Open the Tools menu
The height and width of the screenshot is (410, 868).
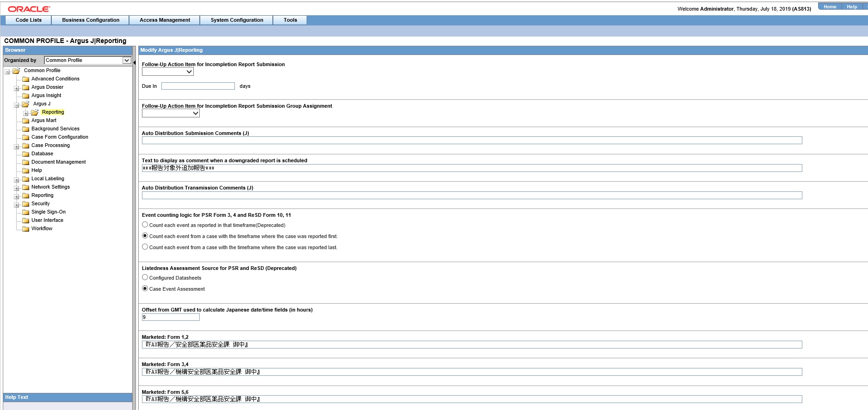290,20
